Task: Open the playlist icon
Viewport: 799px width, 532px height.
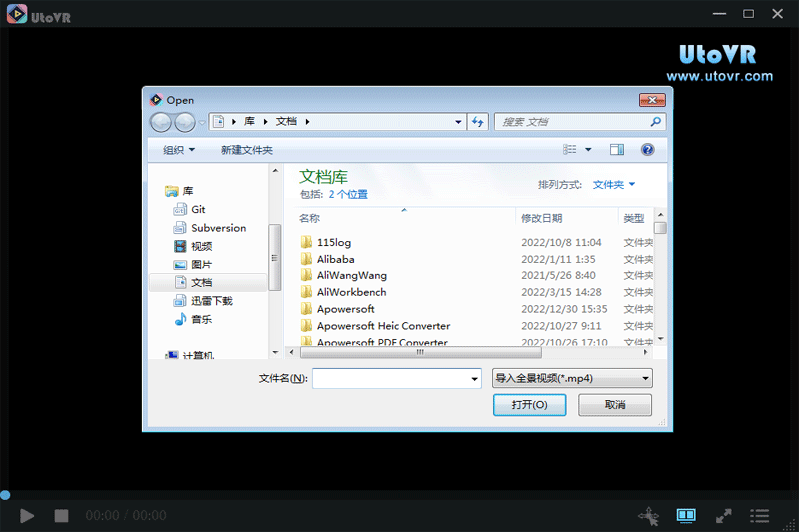Action: point(760,516)
